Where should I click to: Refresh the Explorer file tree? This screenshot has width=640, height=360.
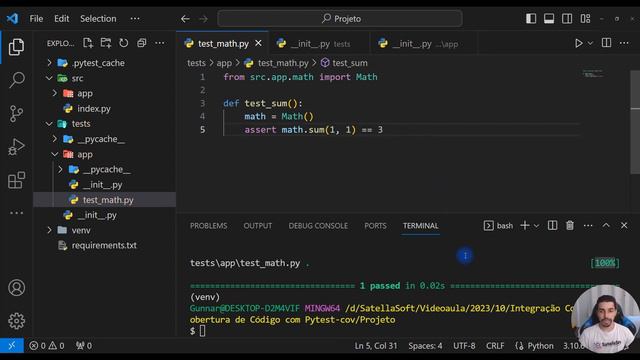point(124,43)
